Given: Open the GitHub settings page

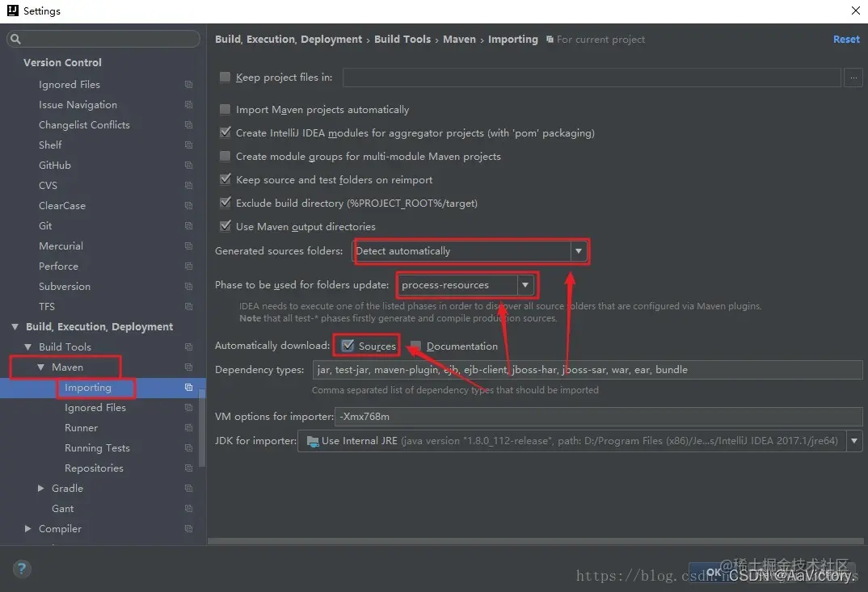Looking at the screenshot, I should coord(55,166).
